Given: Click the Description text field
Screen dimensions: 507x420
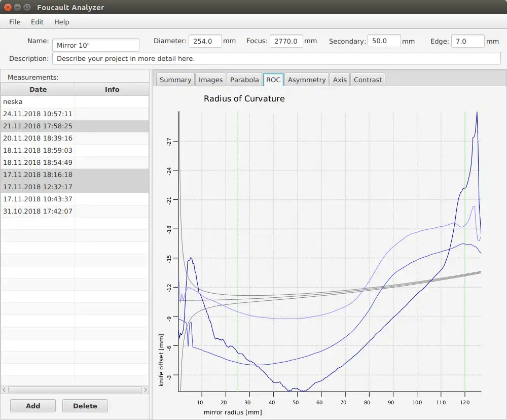Looking at the screenshot, I should (x=276, y=58).
